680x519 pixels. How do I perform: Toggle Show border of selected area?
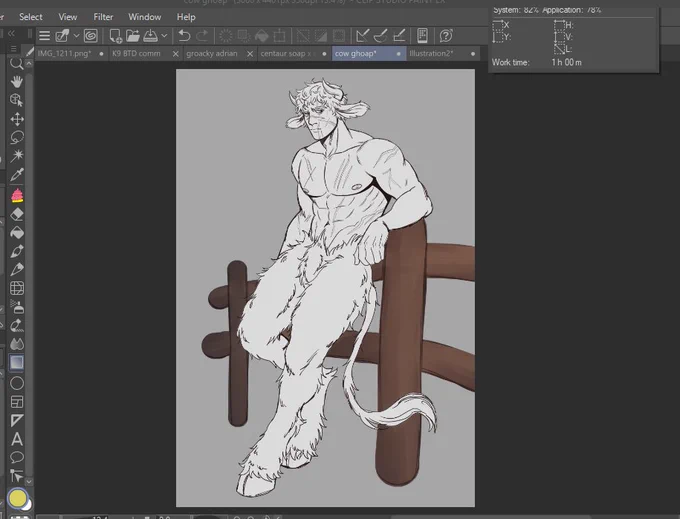(x=339, y=36)
